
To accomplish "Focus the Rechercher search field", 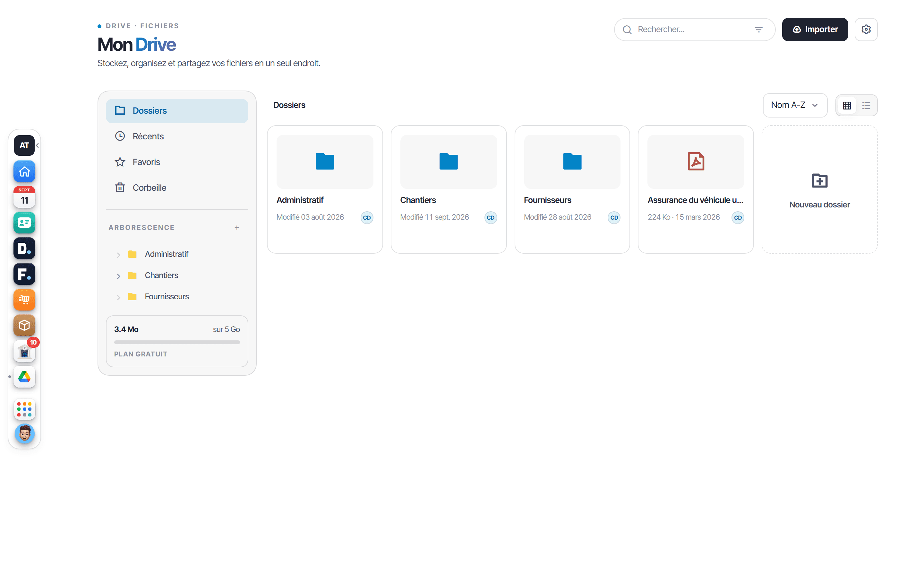I will (694, 30).
